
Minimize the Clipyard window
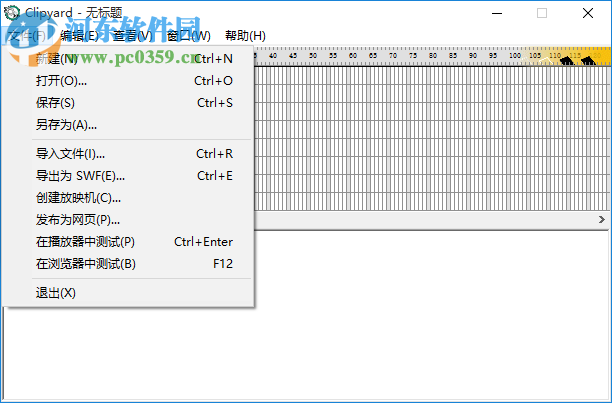(497, 13)
